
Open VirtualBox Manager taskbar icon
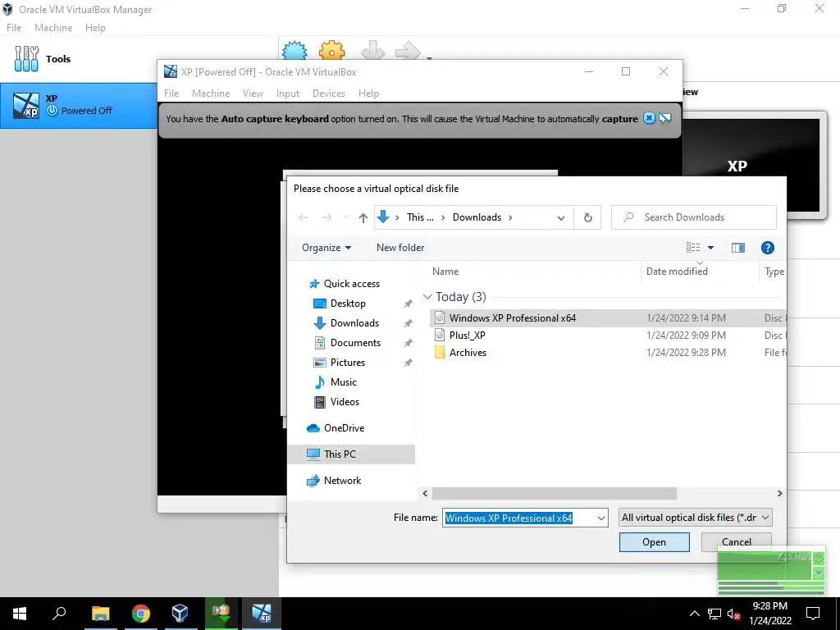click(x=180, y=614)
